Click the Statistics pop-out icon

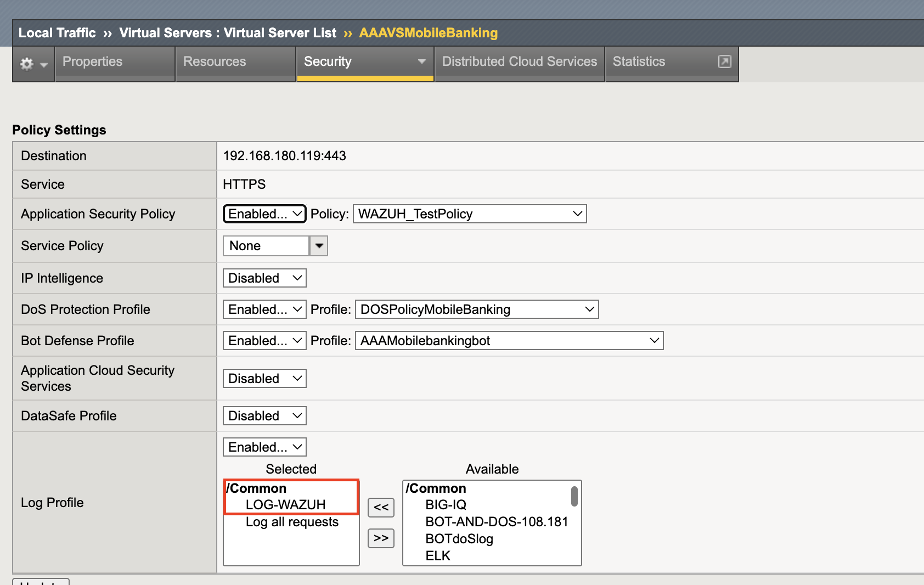(725, 62)
